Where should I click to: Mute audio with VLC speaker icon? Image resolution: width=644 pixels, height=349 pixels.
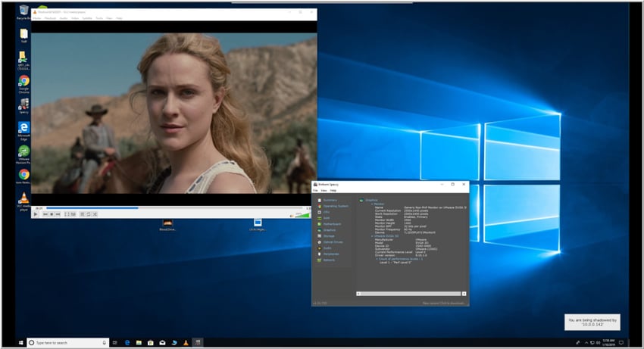tap(292, 215)
